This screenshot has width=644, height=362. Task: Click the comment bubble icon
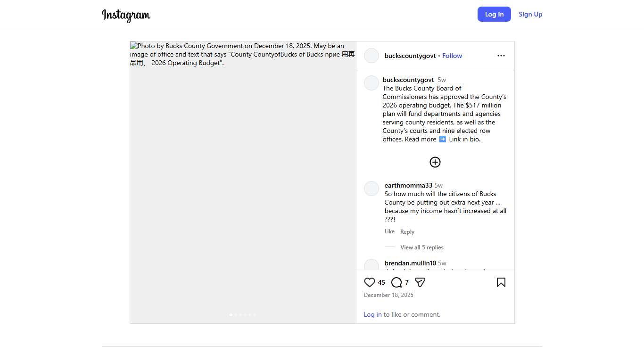396,282
